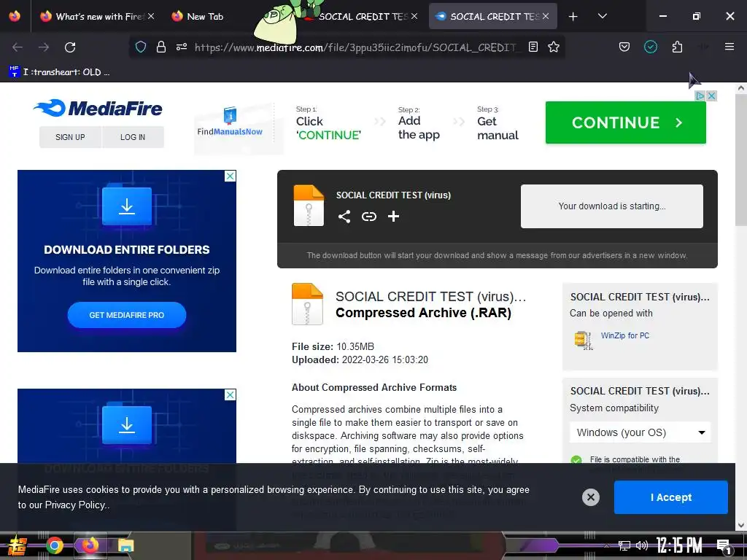Open the Start menu on the taskbar

[x=18, y=545]
